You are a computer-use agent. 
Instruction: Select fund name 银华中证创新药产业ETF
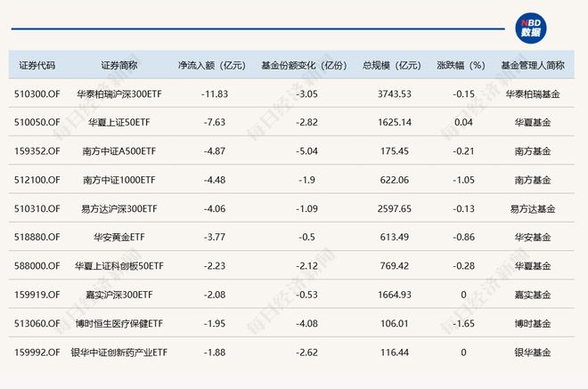(119, 353)
